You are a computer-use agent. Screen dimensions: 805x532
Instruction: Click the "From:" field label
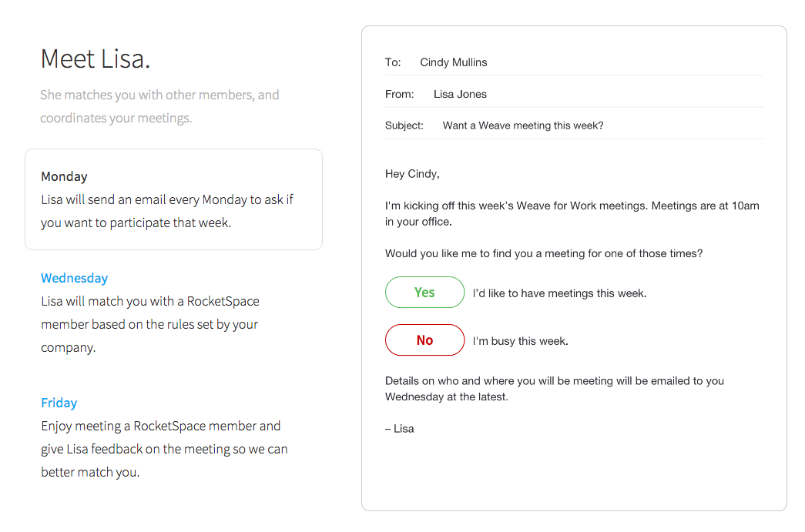click(x=400, y=94)
